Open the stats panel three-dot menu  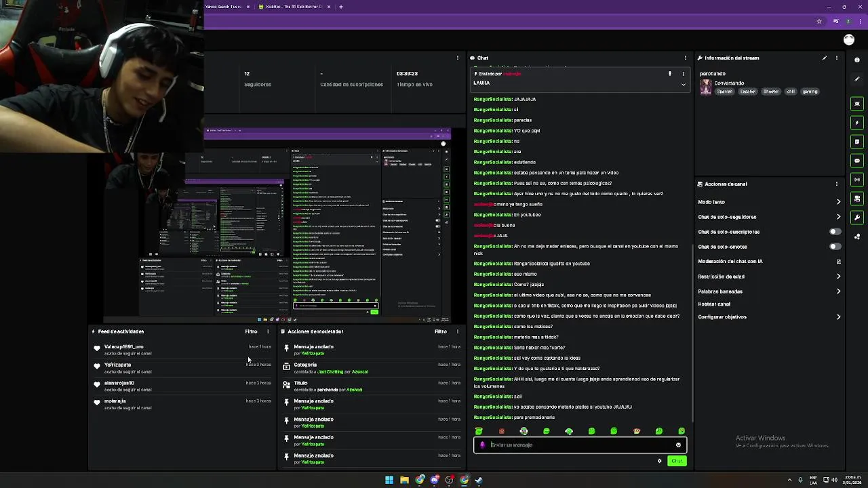coord(457,58)
